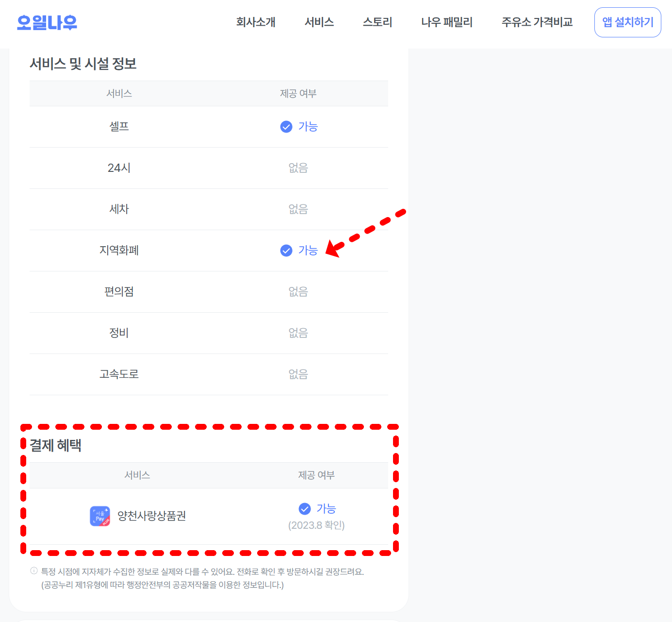Click the 앱 설치하기 button
The image size is (672, 622).
[x=628, y=22]
